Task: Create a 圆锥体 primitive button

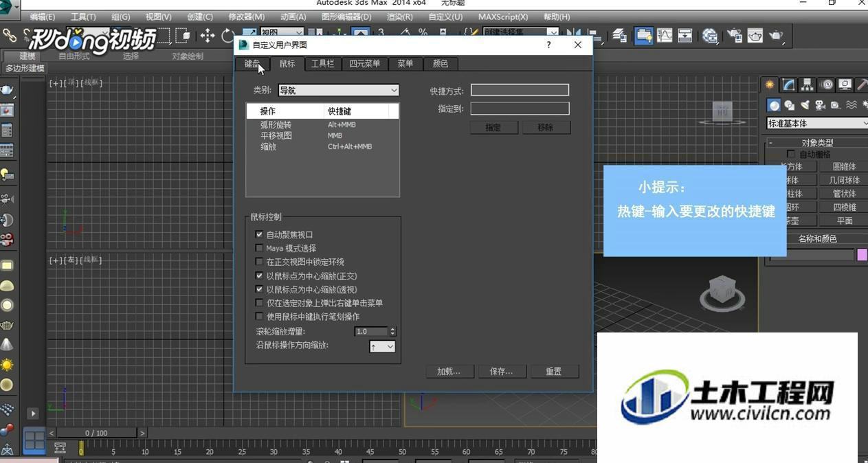Action: pos(845,166)
